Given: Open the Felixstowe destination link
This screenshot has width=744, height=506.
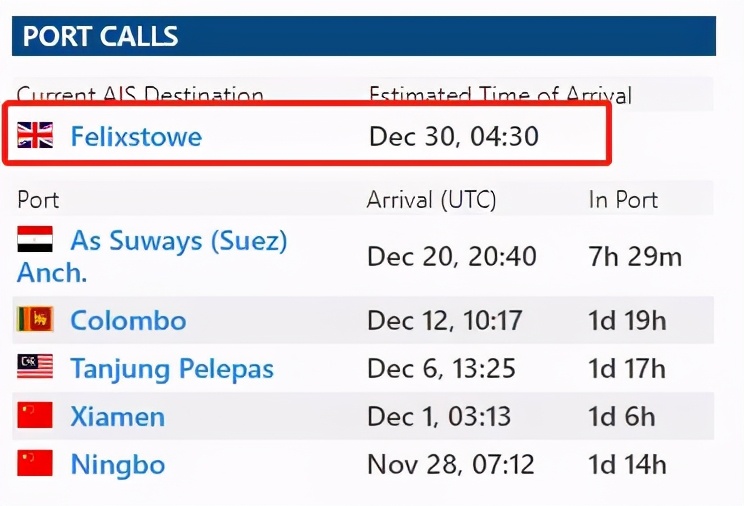Looking at the screenshot, I should 136,137.
